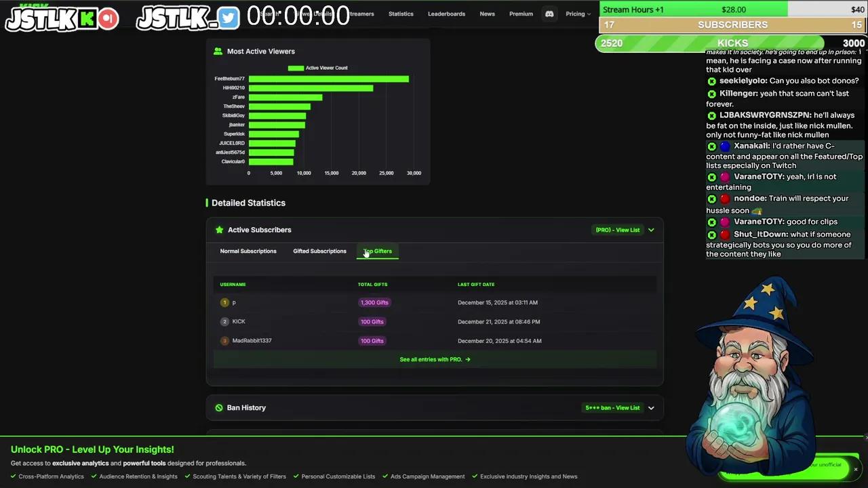
Task: Click the star icon beside Active Subscribers
Action: (x=219, y=230)
